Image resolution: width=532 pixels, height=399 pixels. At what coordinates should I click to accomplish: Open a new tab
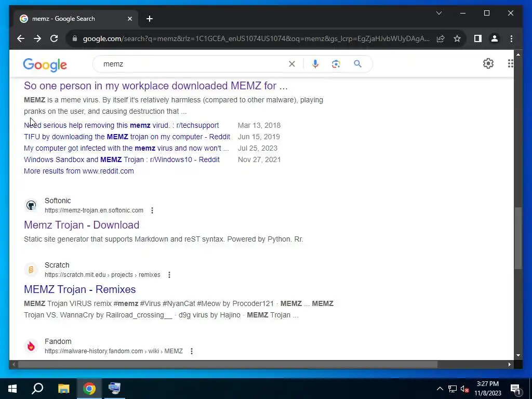[150, 19]
